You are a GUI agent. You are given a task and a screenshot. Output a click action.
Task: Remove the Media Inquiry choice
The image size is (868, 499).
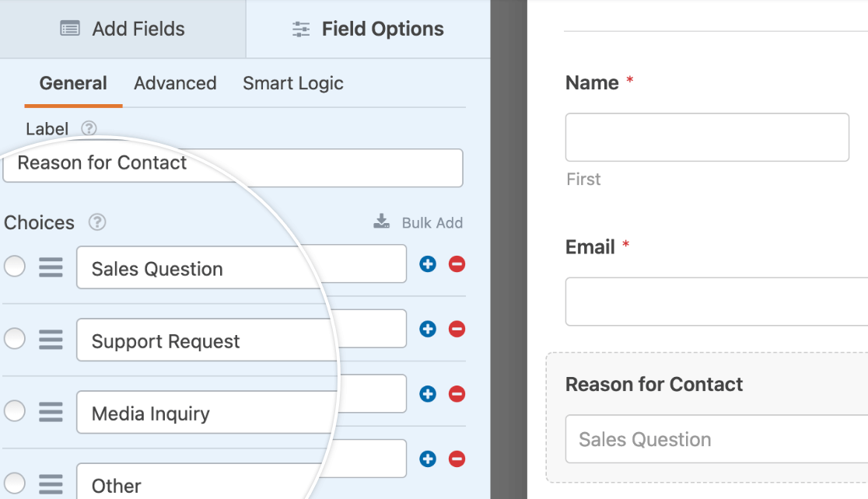pyautogui.click(x=457, y=394)
